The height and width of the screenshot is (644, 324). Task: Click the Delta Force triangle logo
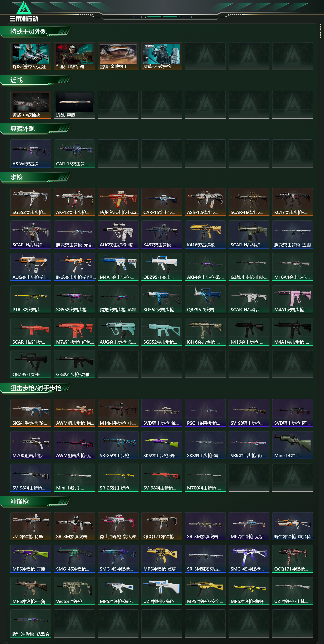24,8
